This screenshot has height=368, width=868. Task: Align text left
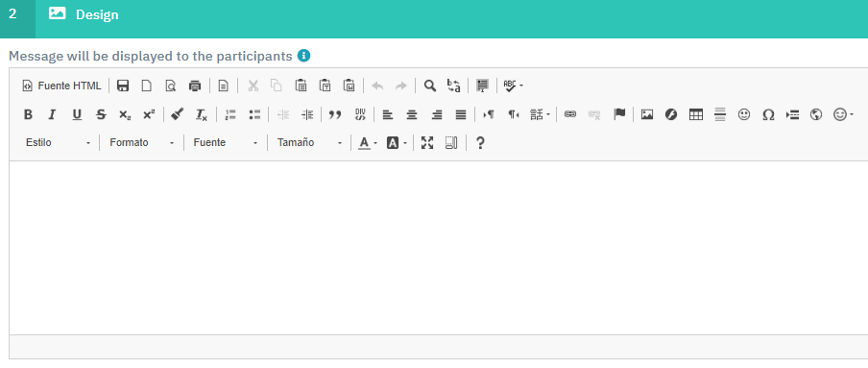point(388,114)
